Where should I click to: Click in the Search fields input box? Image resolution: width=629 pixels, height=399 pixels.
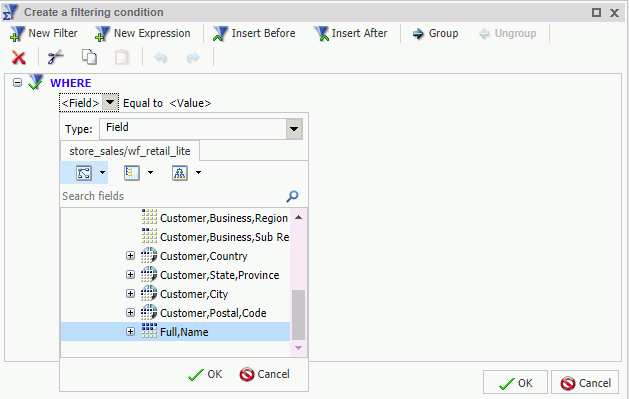click(x=172, y=196)
